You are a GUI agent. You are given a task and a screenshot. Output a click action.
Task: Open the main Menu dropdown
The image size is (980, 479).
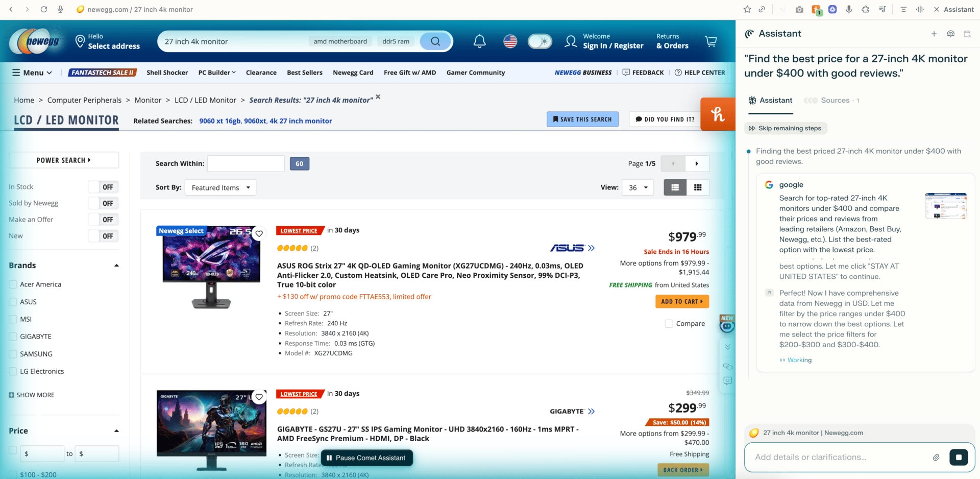click(x=32, y=73)
